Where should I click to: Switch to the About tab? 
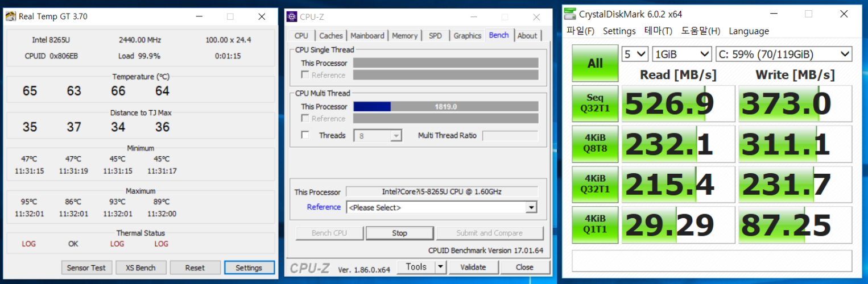point(527,35)
